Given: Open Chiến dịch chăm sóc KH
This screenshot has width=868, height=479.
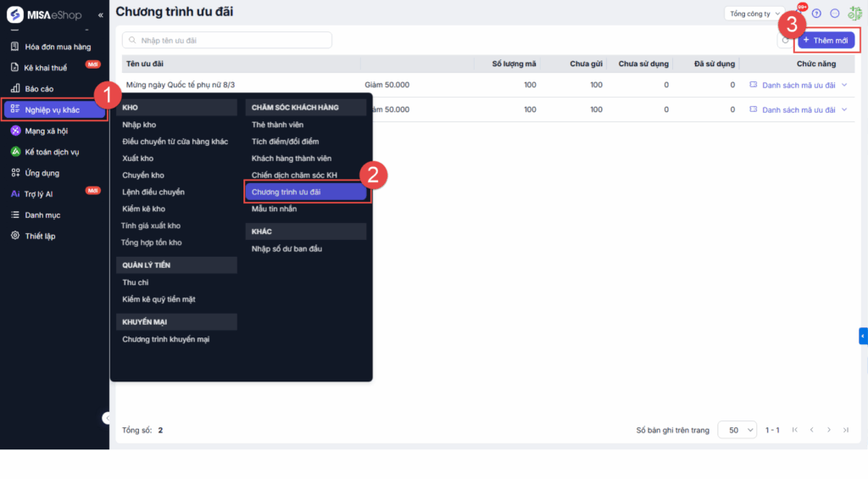Looking at the screenshot, I should pyautogui.click(x=294, y=175).
